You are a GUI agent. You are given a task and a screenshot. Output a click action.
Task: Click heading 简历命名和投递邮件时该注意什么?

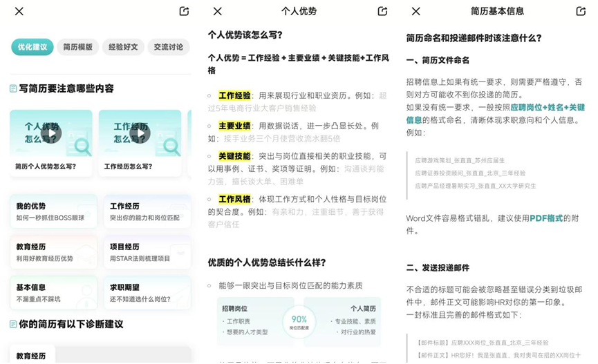pos(474,38)
